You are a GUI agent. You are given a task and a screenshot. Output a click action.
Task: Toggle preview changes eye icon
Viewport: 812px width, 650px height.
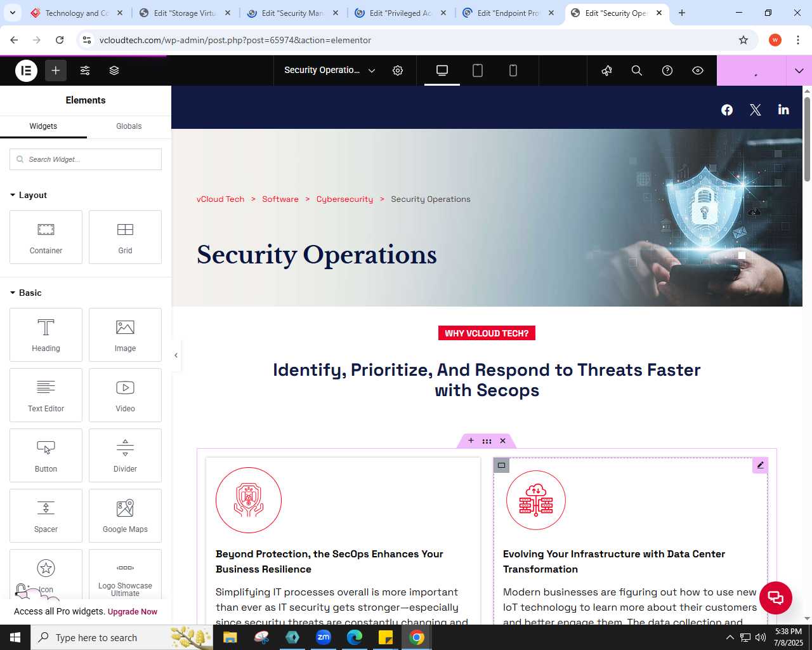tap(698, 70)
